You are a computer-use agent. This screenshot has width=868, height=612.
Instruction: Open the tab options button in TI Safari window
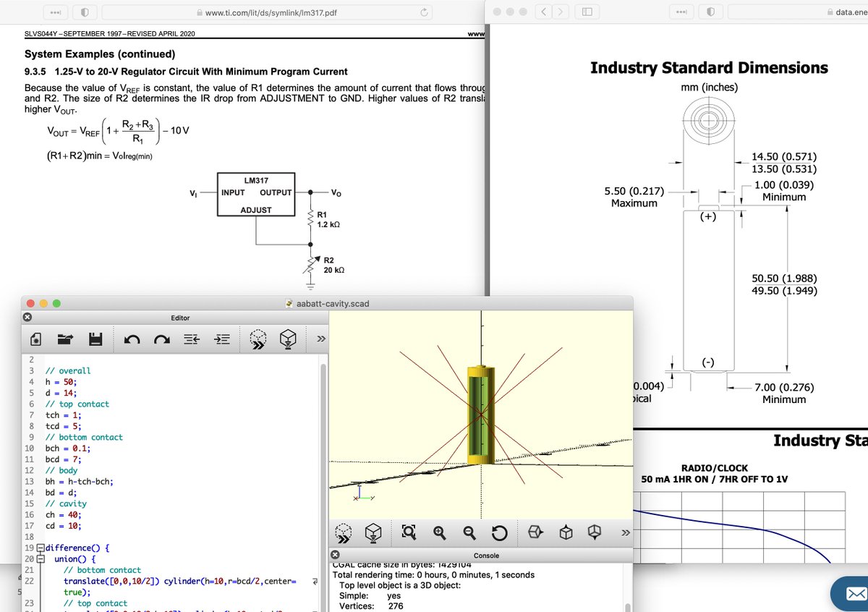54,12
